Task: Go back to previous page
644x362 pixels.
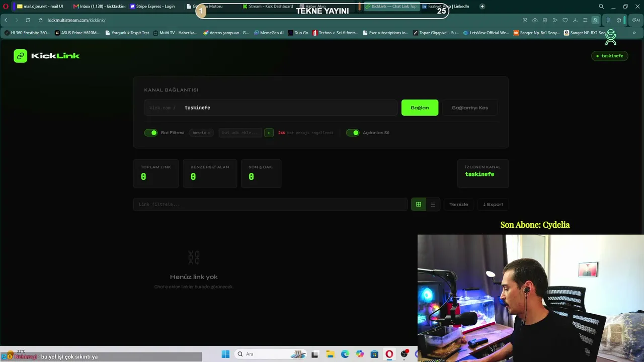Action: (x=6, y=20)
